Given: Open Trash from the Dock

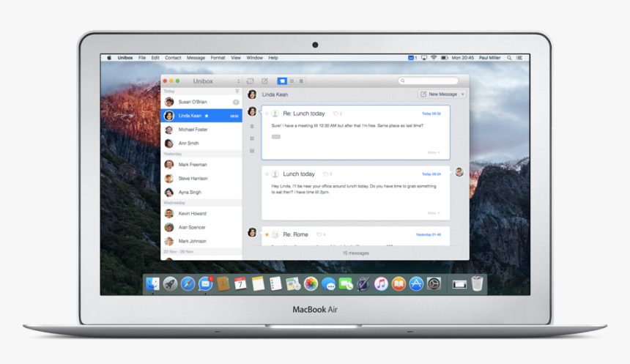Looking at the screenshot, I should tap(477, 283).
